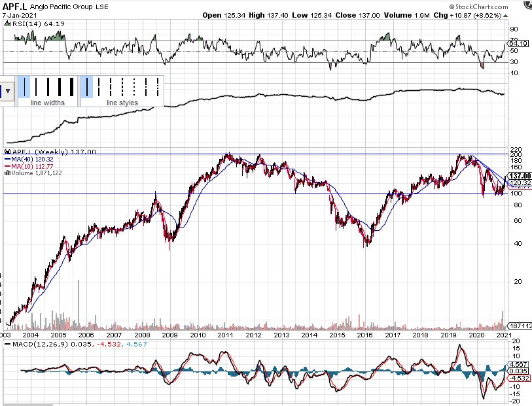Pick the dash-dot line style
Viewport: 532px width, 406px height.
pyautogui.click(x=146, y=87)
